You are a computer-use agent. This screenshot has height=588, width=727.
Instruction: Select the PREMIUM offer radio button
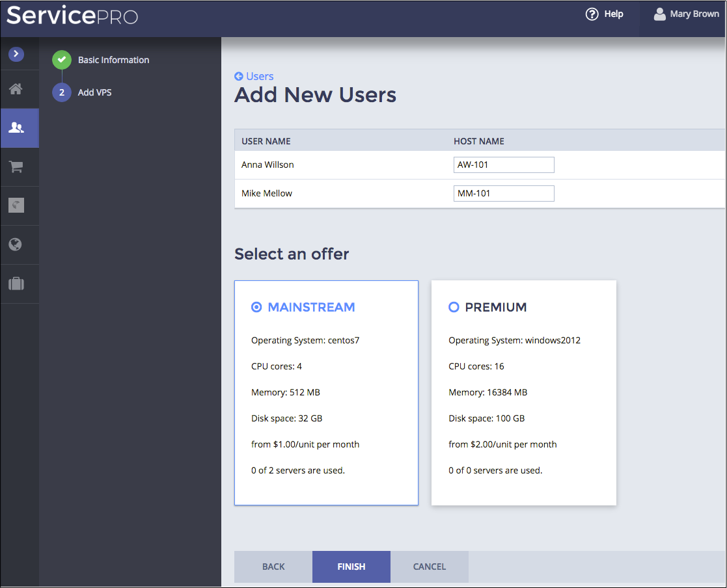[454, 307]
